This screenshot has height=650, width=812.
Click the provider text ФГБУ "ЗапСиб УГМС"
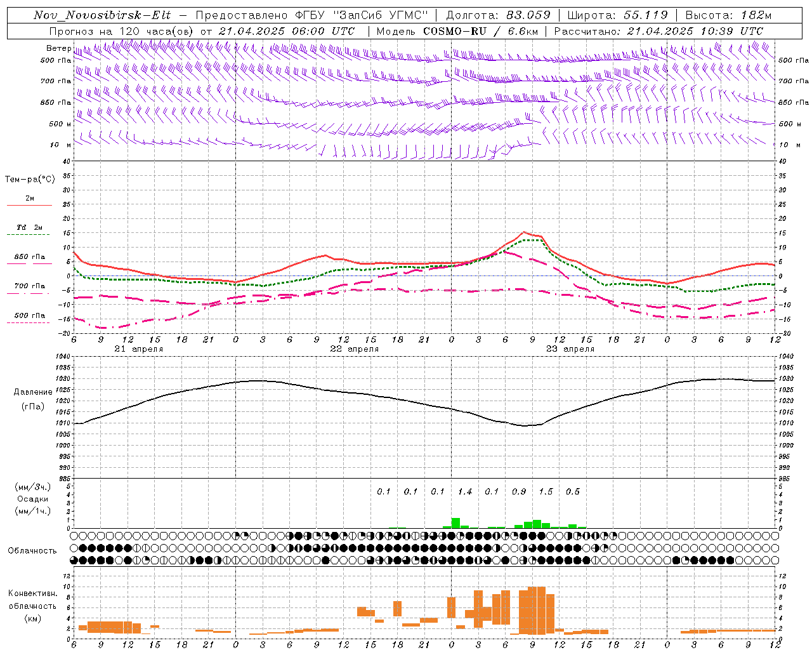point(362,15)
